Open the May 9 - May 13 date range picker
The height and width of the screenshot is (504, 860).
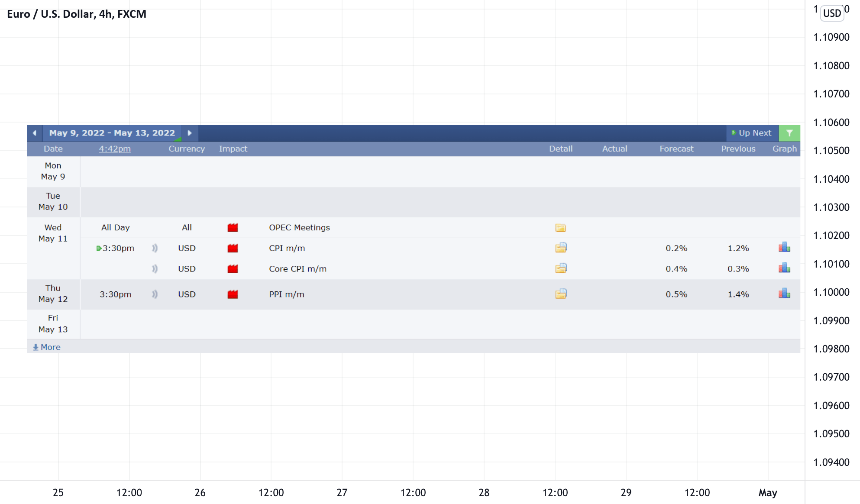112,133
